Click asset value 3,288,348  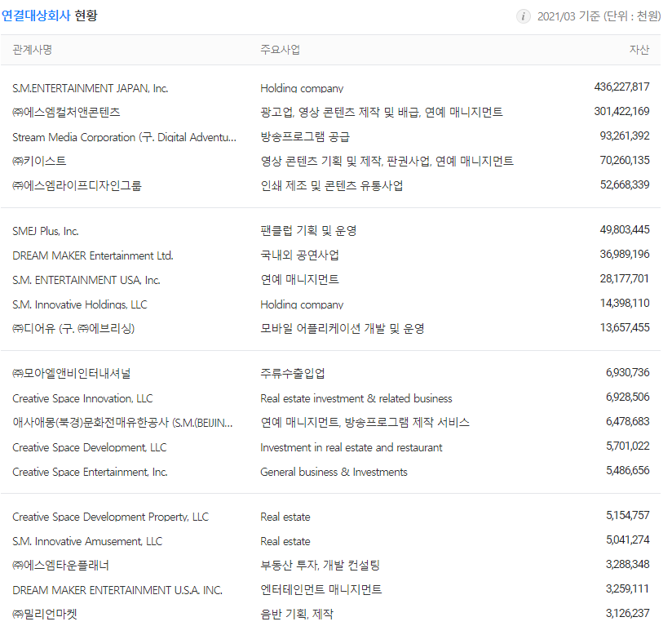(627, 564)
